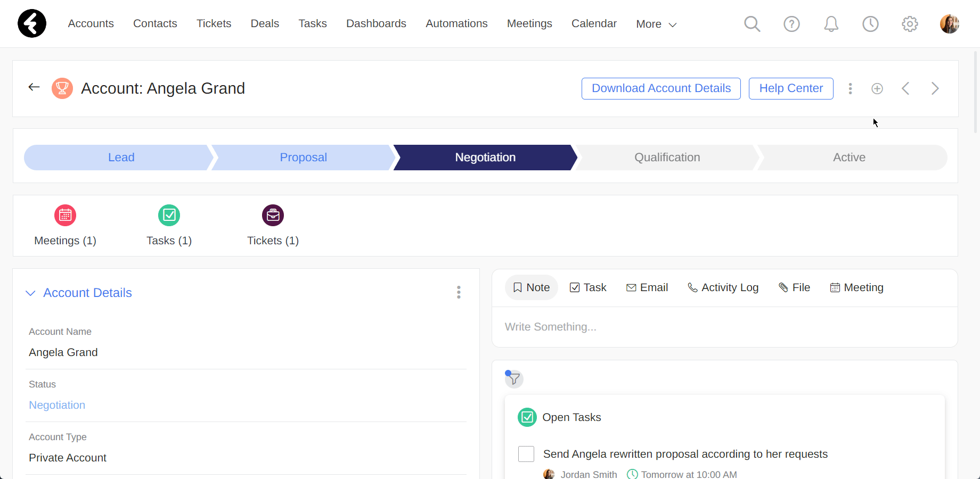Click the Help Center button
The image size is (980, 479).
pos(791,88)
